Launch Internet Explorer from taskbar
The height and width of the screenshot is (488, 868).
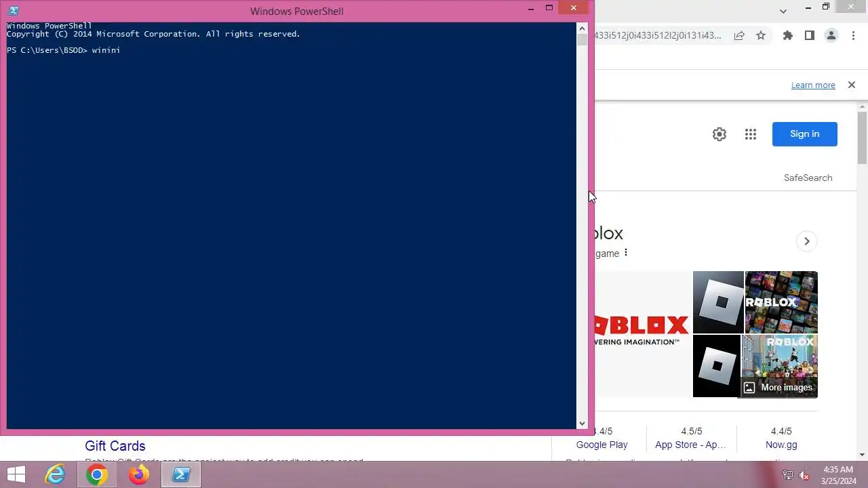pos(55,475)
